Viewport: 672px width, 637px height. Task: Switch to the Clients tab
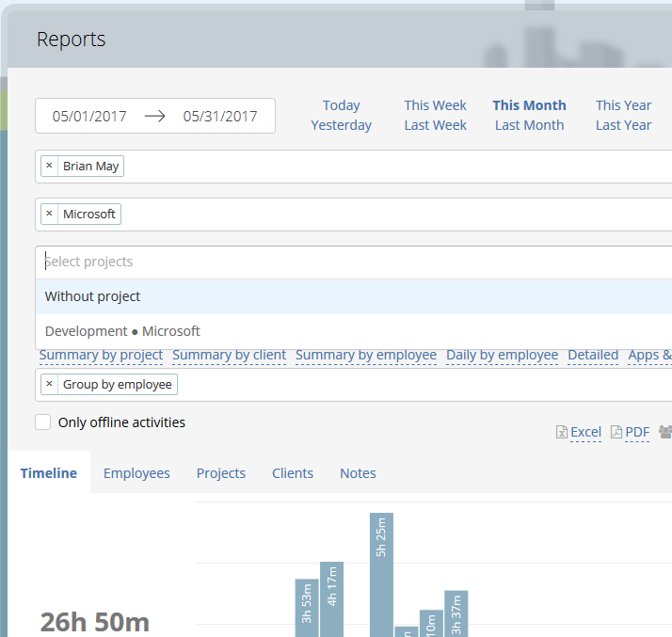pos(293,473)
